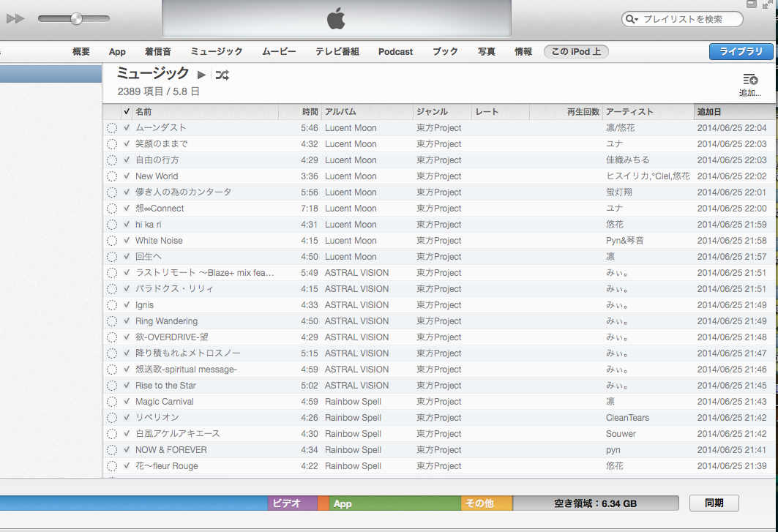The width and height of the screenshot is (778, 532).
Task: Click the dotted circle beside 自由の行方
Action: pos(112,160)
